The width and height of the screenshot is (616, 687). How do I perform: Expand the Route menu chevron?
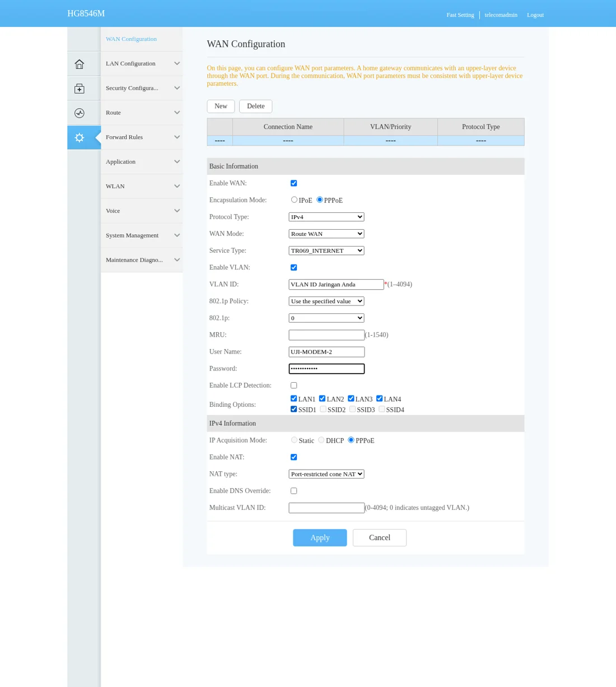click(177, 113)
